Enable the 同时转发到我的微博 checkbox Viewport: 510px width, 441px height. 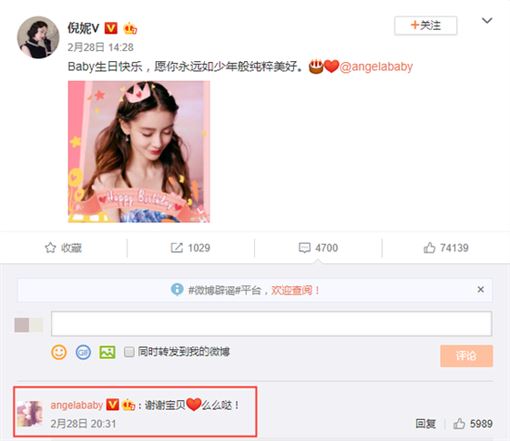(129, 352)
